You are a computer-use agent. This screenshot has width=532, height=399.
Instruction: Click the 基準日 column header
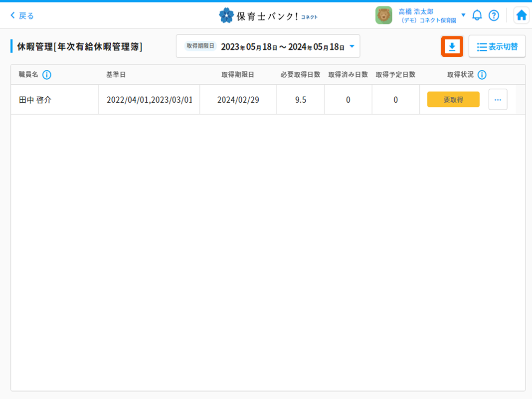116,75
